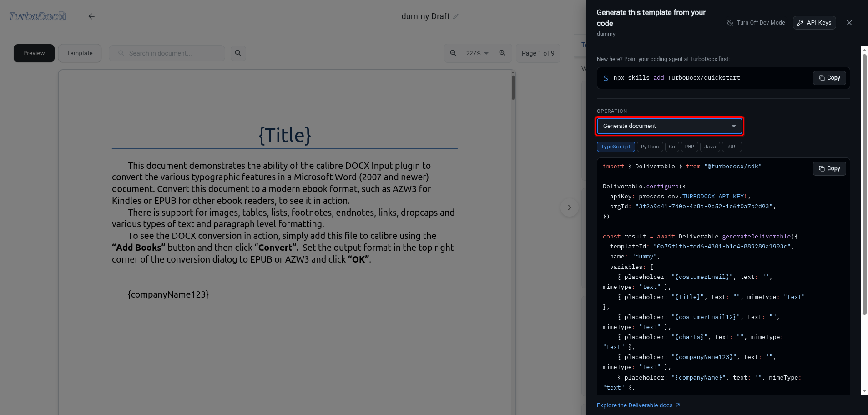Image resolution: width=868 pixels, height=415 pixels.
Task: Open the Operation dropdown
Action: pos(670,126)
